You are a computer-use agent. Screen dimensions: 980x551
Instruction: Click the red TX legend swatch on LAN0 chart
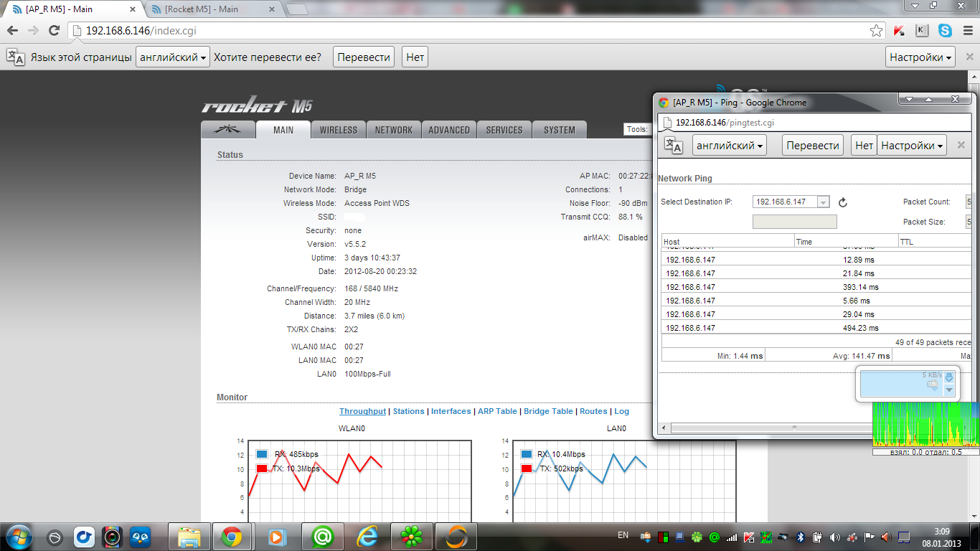(x=527, y=468)
